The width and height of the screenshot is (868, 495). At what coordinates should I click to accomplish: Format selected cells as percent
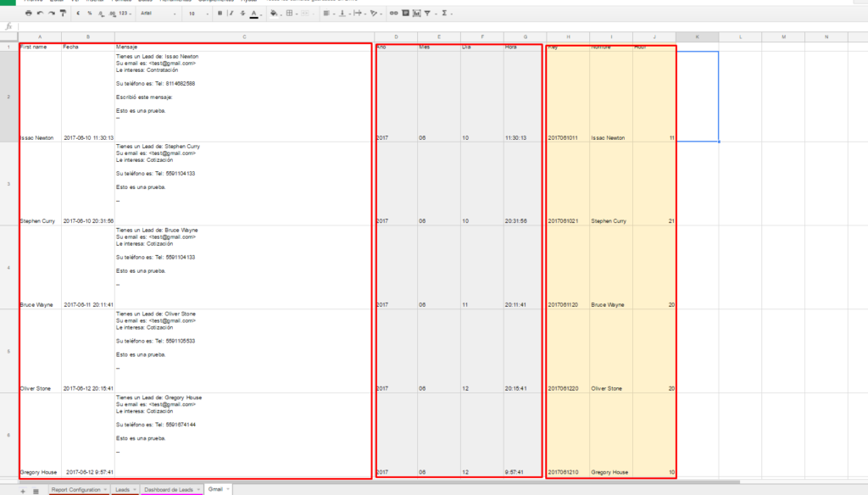click(x=89, y=14)
